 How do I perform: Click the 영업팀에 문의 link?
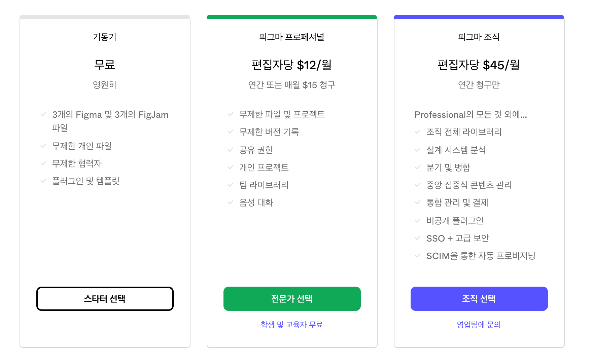pos(479,324)
